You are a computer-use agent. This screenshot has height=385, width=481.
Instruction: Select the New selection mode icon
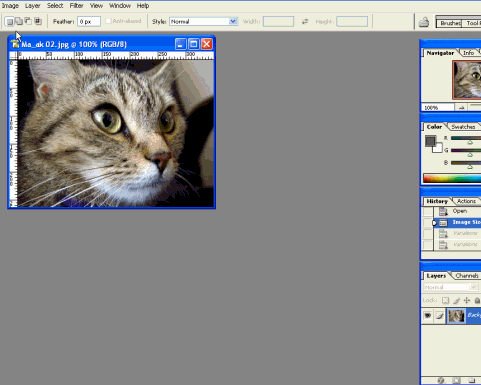pyautogui.click(x=10, y=22)
